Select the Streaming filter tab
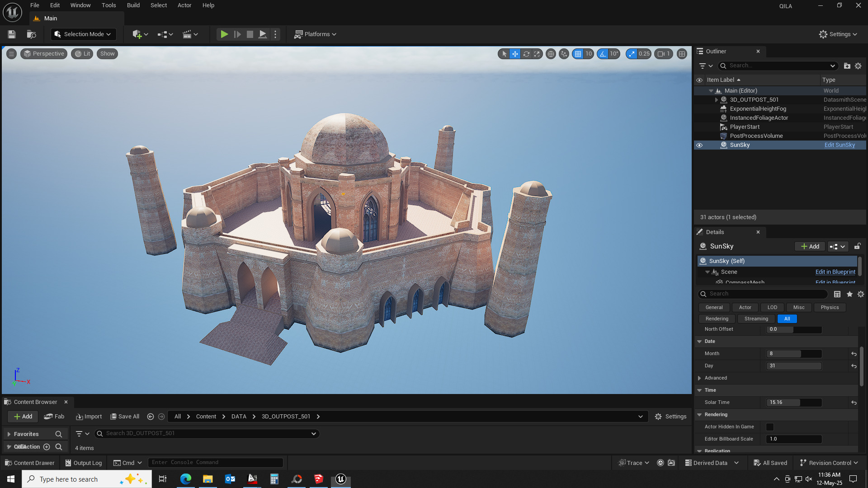The height and width of the screenshot is (488, 868). pyautogui.click(x=756, y=319)
